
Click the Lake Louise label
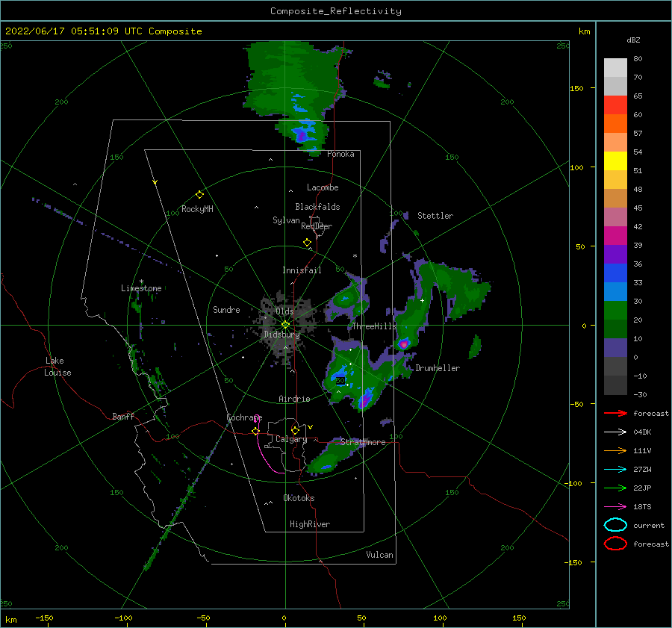point(57,367)
